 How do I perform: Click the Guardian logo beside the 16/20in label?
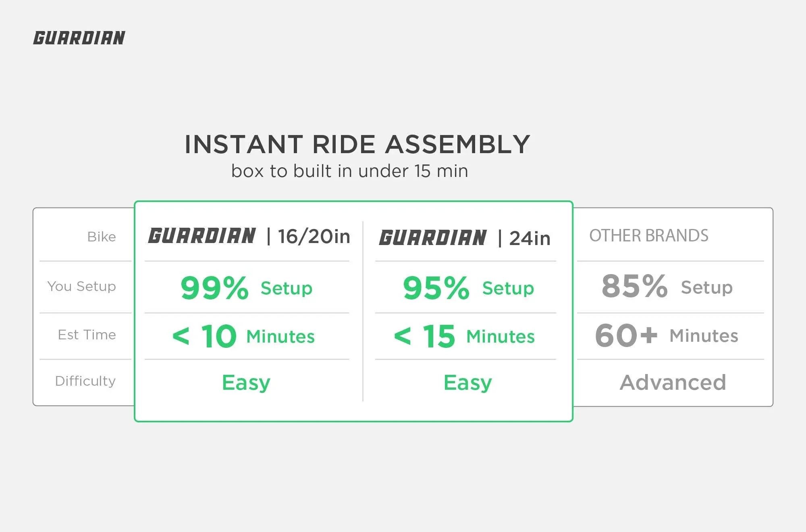tap(202, 236)
